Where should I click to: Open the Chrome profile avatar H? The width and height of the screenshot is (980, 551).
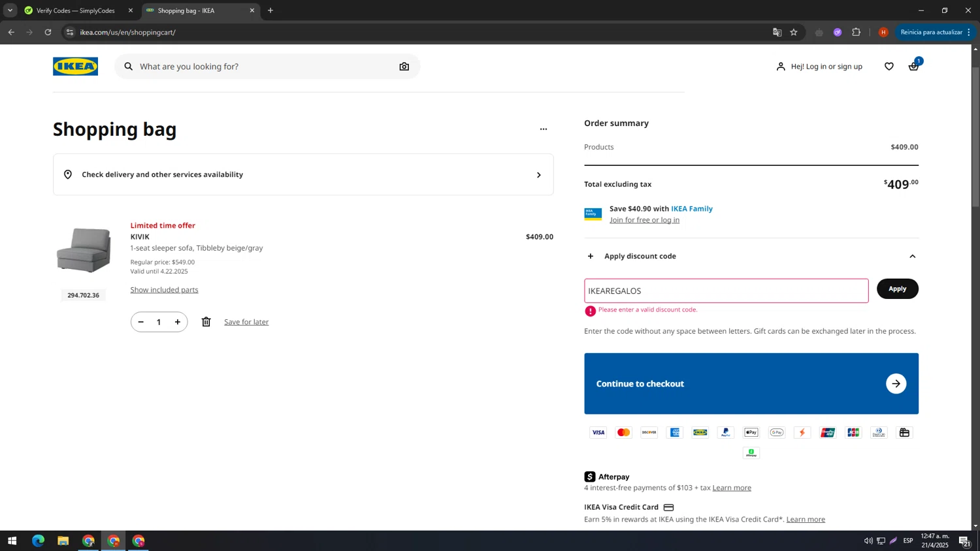883,32
